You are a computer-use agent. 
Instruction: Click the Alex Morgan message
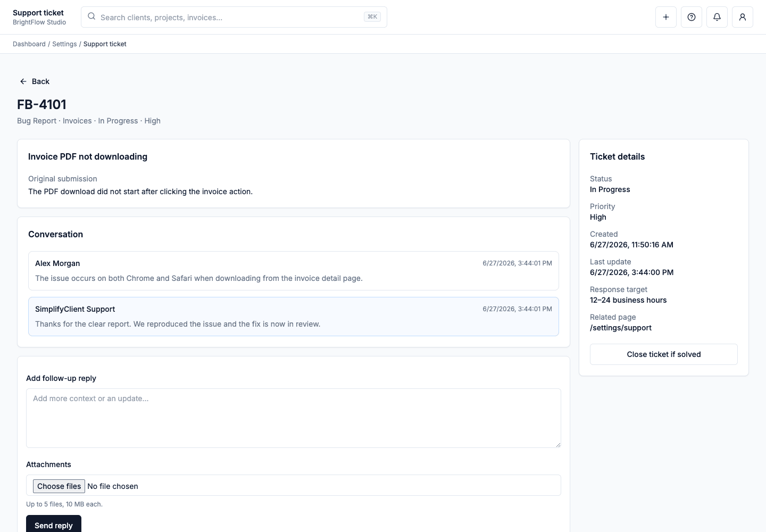click(x=293, y=271)
